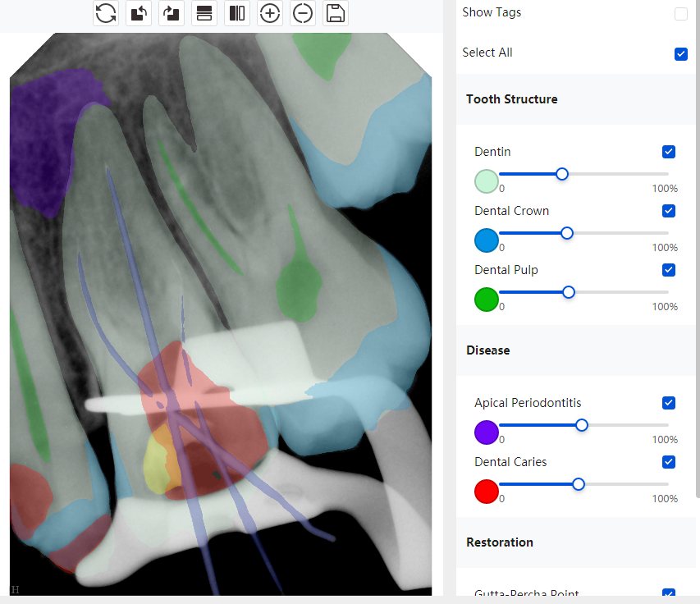Flip the image horizontally
The image size is (700, 604).
237,13
